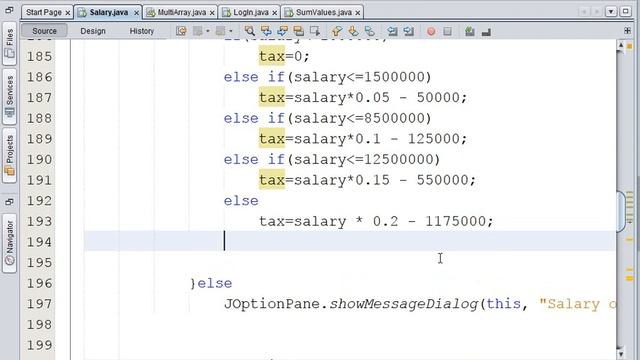This screenshot has width=640, height=360.
Task: Open the Projects side panel
Action: pyautogui.click(x=10, y=155)
